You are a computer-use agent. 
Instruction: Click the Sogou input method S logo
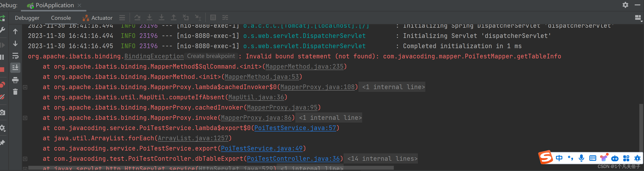click(546, 157)
